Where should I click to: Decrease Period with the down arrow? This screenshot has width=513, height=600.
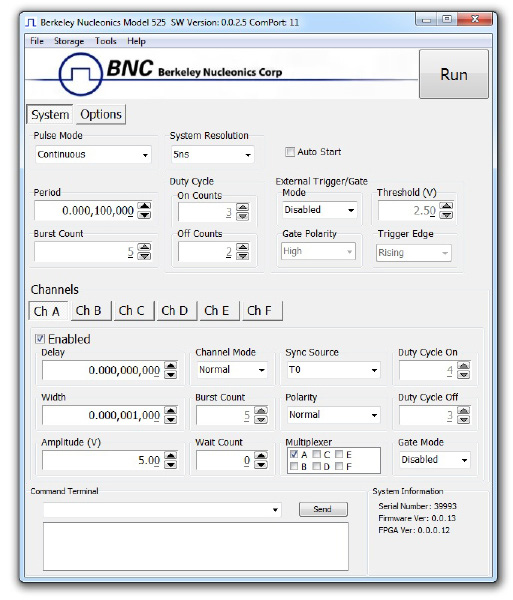(144, 215)
